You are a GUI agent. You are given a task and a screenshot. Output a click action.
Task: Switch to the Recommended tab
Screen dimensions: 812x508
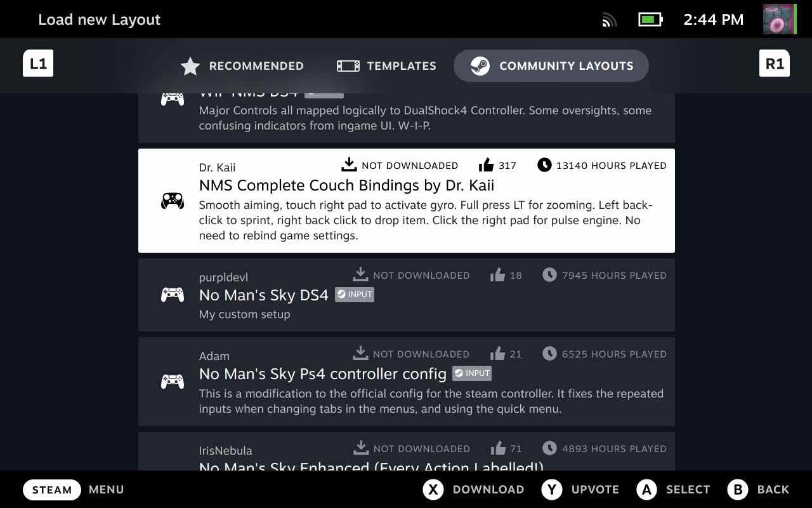click(x=242, y=66)
